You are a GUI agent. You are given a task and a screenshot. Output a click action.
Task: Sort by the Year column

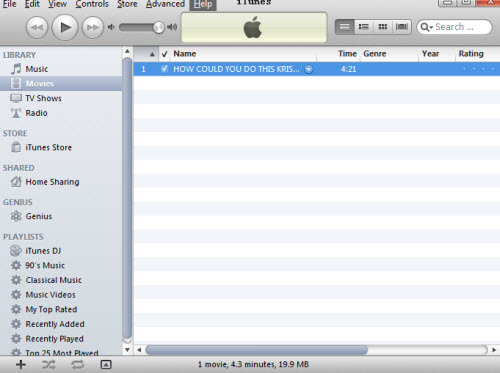(437, 54)
